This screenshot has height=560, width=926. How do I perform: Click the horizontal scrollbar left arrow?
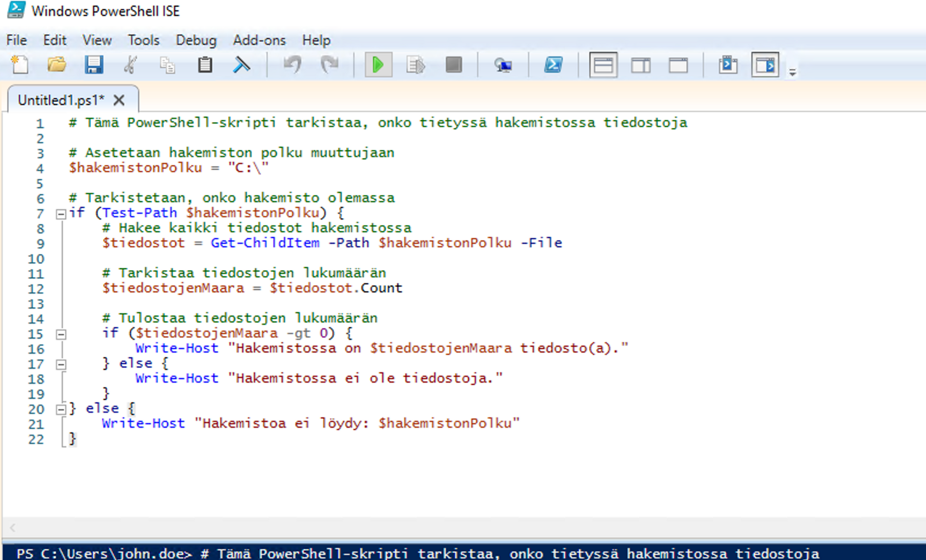coord(12,528)
